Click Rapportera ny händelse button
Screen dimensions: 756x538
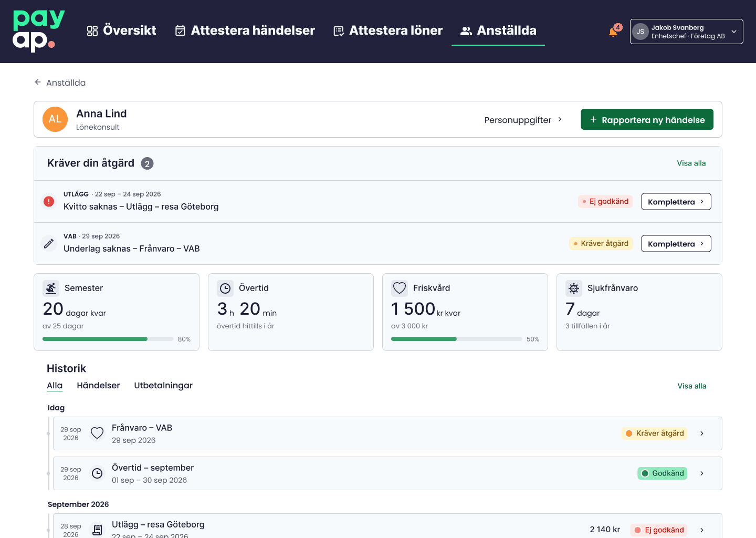coord(647,119)
